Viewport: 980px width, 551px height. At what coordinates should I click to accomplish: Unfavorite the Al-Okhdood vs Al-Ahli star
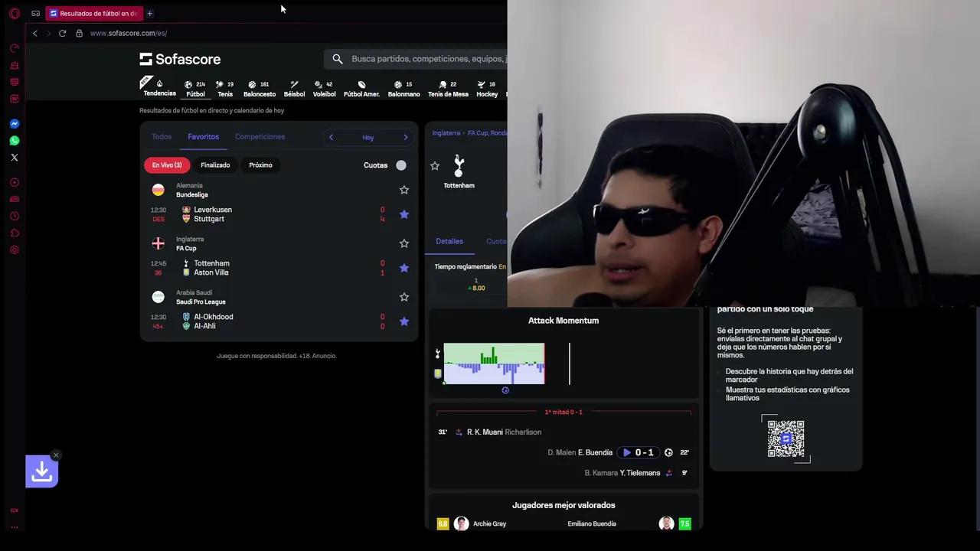tap(404, 321)
